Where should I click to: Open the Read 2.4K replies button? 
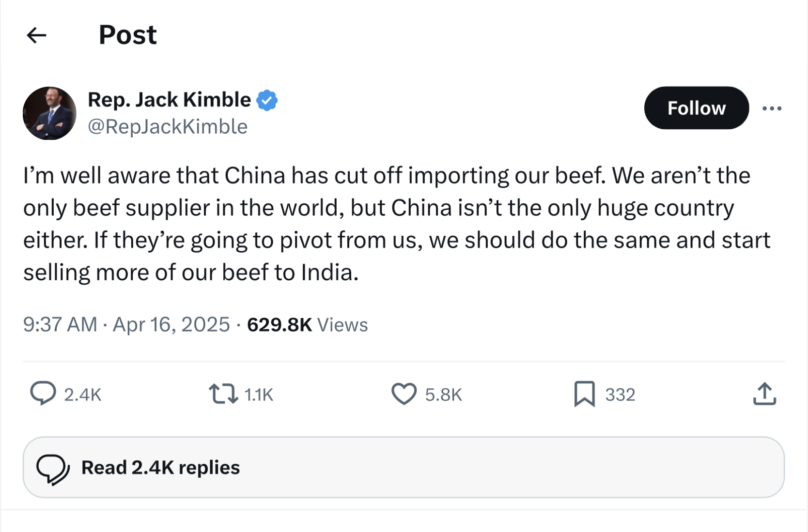[404, 467]
